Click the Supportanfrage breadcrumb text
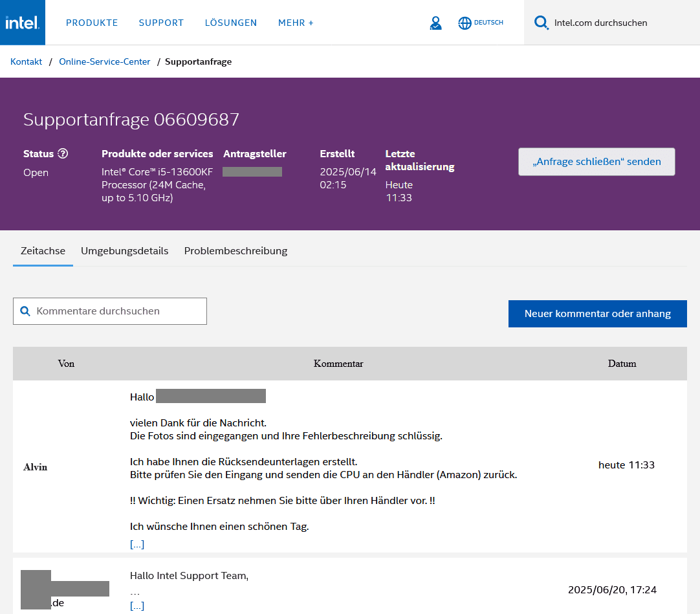The width and height of the screenshot is (700, 614). click(x=198, y=61)
